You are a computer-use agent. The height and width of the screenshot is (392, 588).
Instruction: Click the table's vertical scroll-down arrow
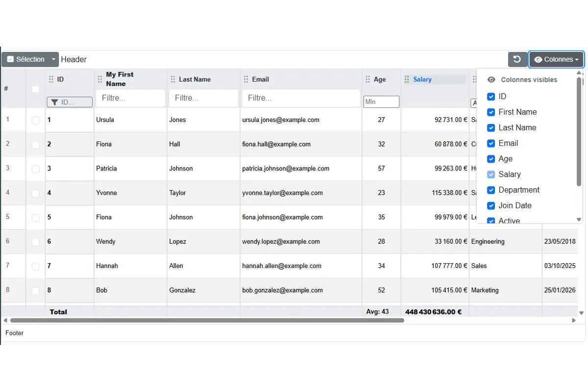pyautogui.click(x=581, y=313)
